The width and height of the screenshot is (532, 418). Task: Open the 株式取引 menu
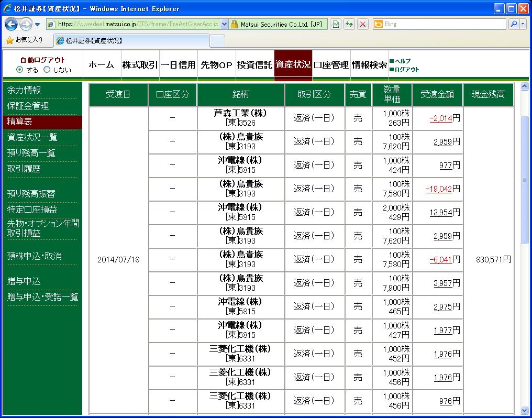pos(140,64)
